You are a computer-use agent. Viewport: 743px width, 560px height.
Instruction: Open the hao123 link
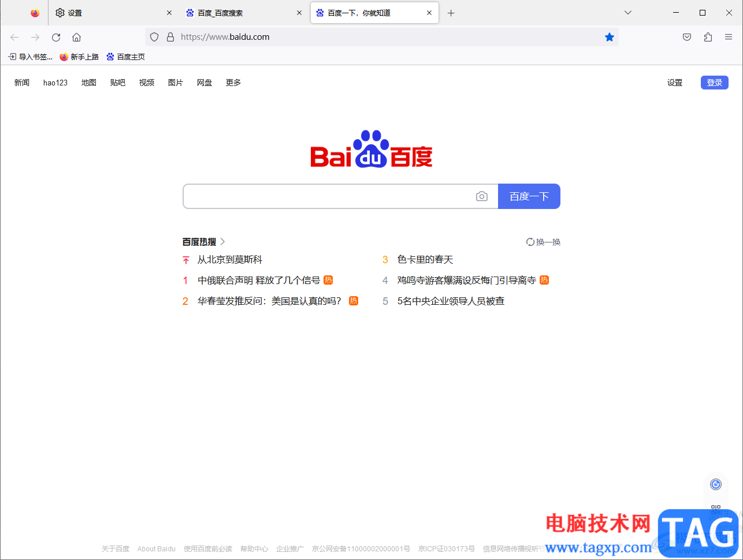[x=55, y=83]
